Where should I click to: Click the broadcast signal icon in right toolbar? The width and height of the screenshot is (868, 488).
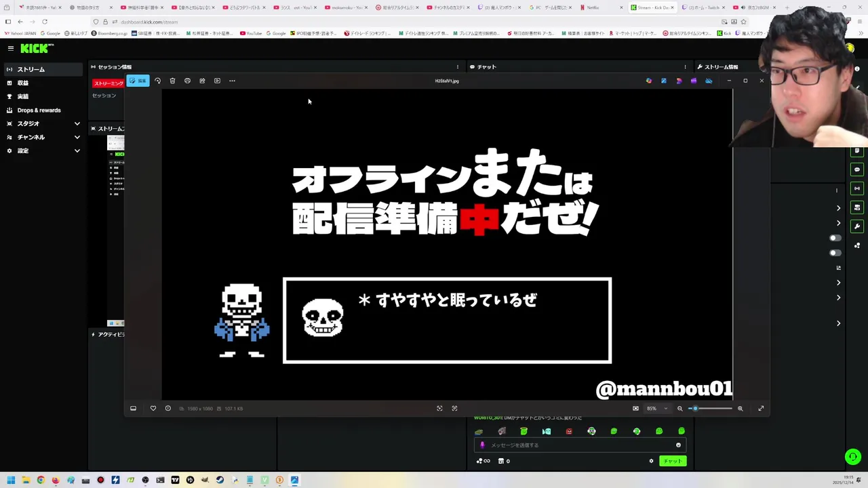[857, 188]
